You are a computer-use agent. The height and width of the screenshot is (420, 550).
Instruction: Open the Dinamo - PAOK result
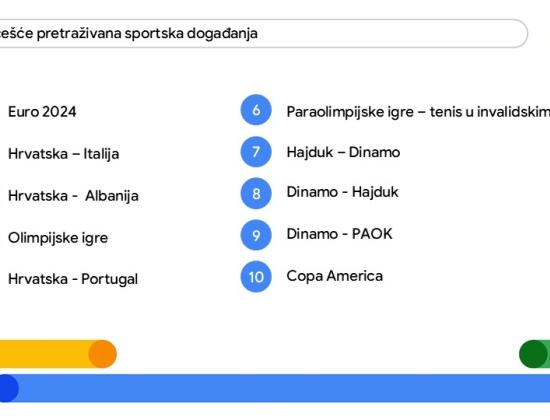(x=339, y=234)
